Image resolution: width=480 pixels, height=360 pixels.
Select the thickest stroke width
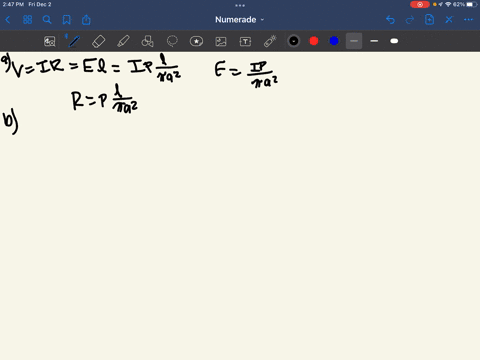pos(394,41)
